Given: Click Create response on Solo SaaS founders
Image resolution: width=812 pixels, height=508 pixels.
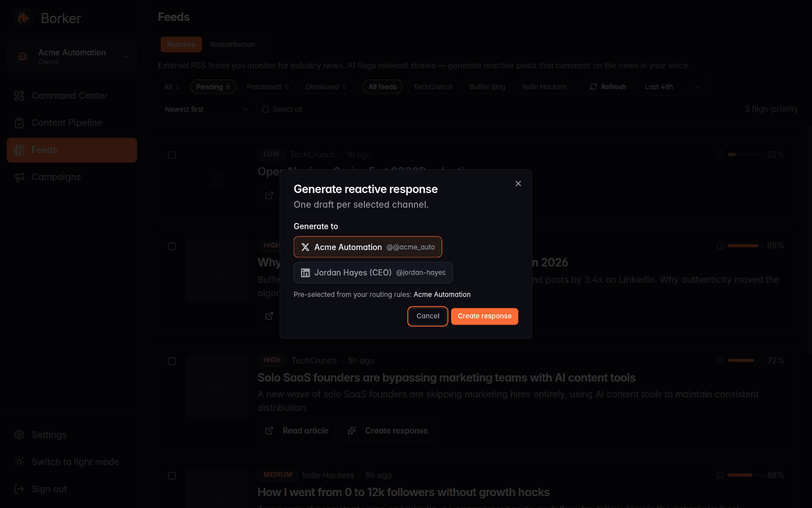Looking at the screenshot, I should (387, 431).
